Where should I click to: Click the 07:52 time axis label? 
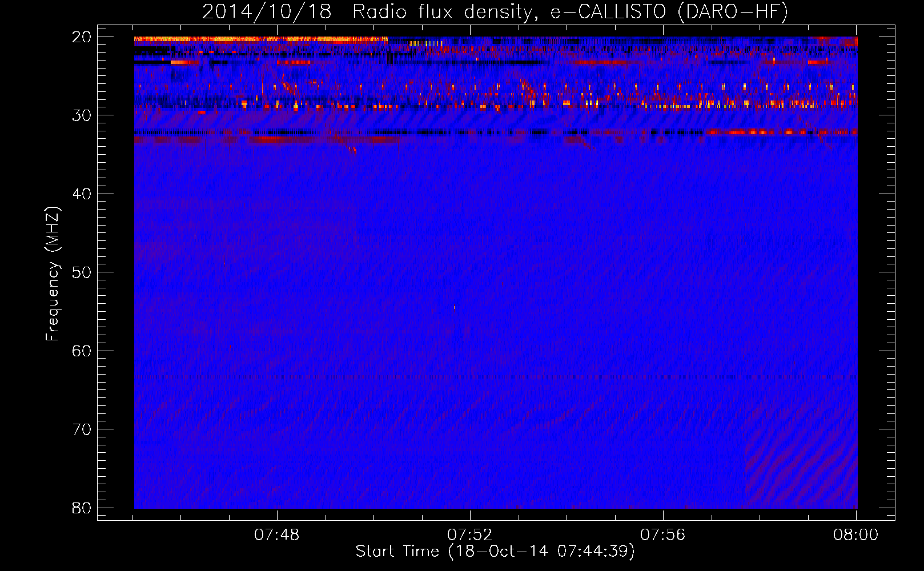click(x=469, y=535)
